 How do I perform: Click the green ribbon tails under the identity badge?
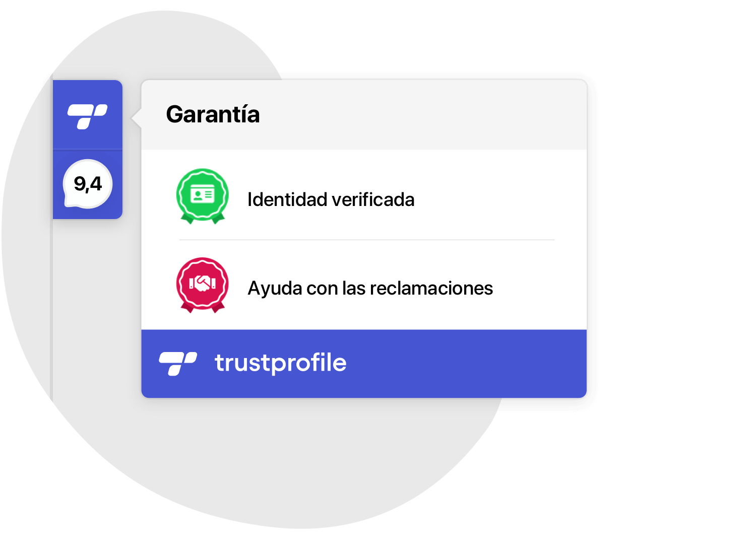tap(202, 220)
